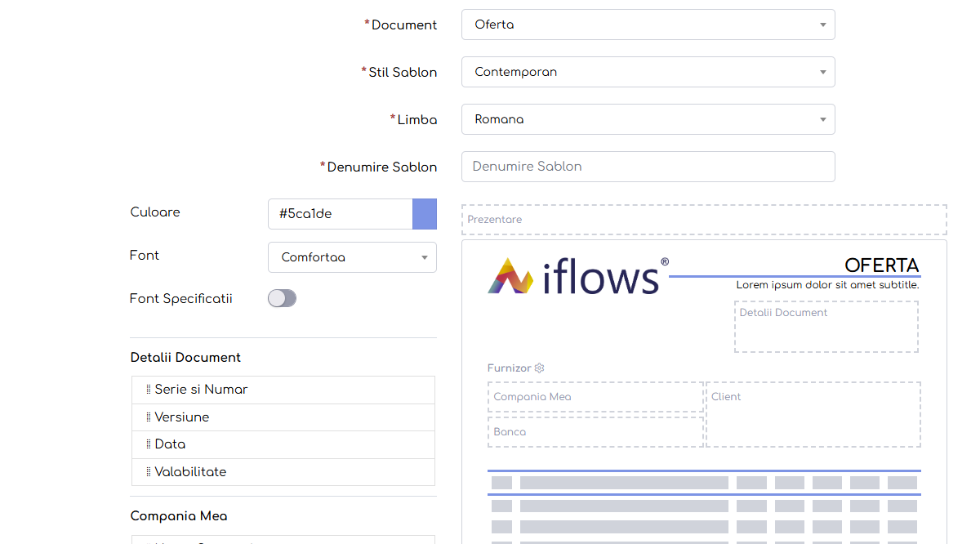980x544 pixels.
Task: Click the drag handle beside Serie si Numar
Action: click(x=148, y=390)
